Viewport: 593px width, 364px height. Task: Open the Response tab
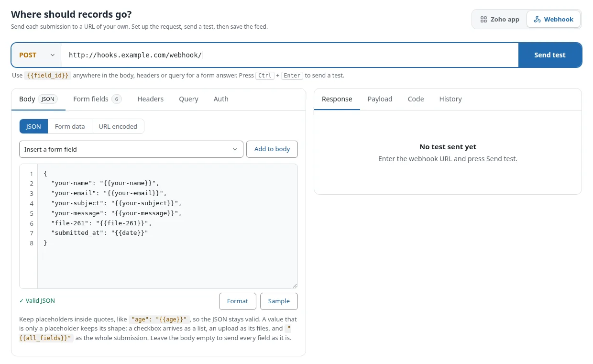click(x=337, y=99)
